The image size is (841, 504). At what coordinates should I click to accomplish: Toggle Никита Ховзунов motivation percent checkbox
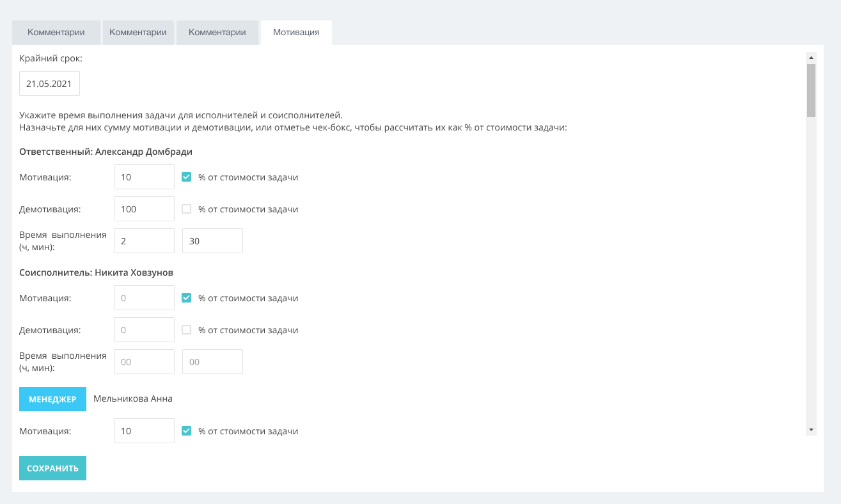(x=187, y=298)
